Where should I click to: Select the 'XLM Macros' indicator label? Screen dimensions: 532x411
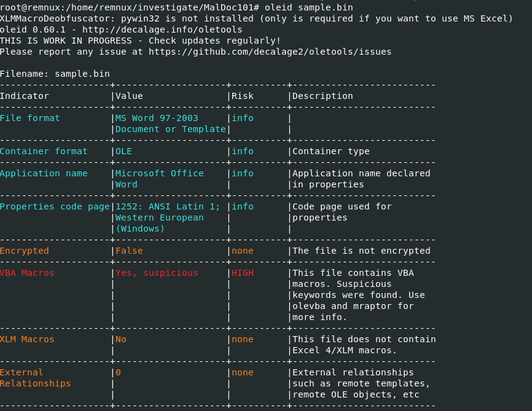click(x=27, y=339)
